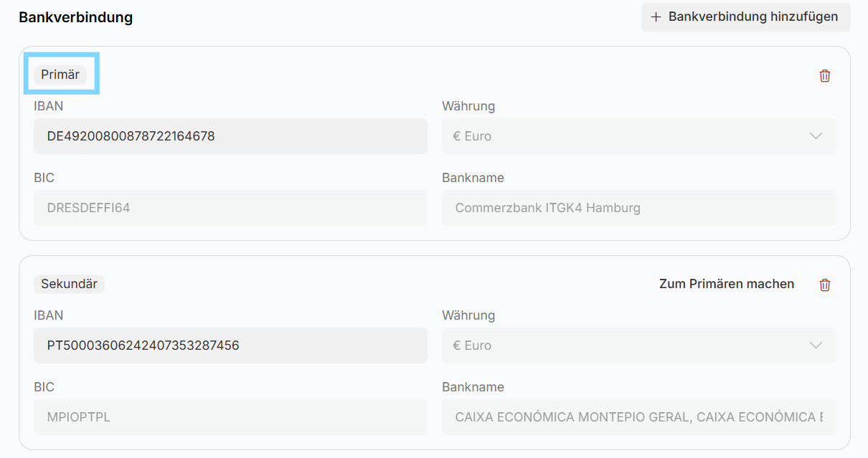868x458 pixels.
Task: Delete the primary Commerzbank bank account
Action: click(824, 75)
